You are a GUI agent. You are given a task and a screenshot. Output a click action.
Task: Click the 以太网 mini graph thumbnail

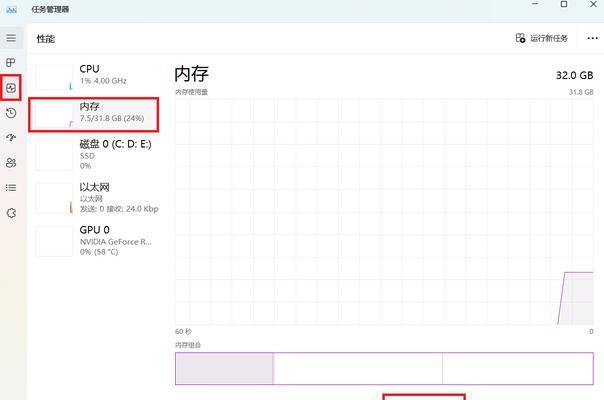54,198
